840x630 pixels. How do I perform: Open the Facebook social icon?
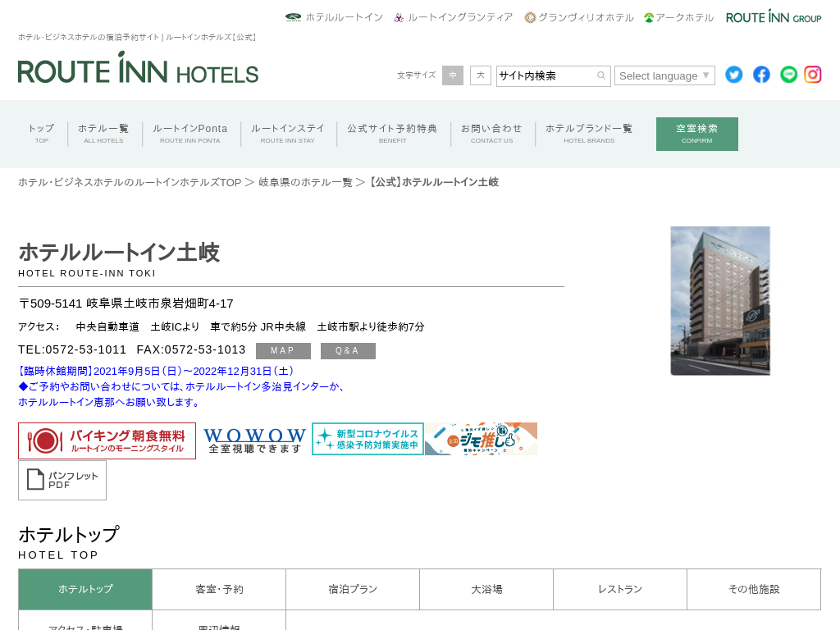click(761, 75)
